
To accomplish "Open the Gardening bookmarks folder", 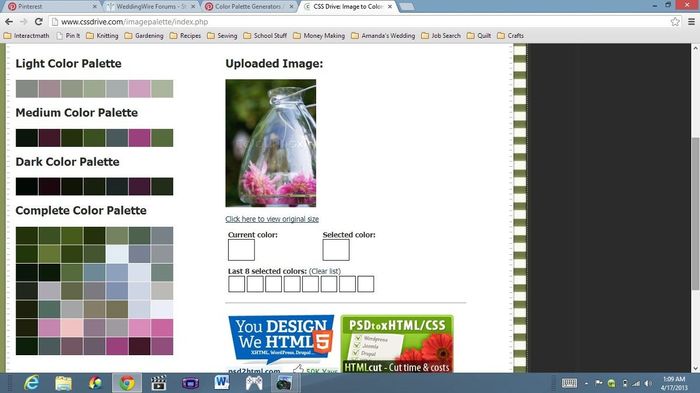I will tap(144, 36).
